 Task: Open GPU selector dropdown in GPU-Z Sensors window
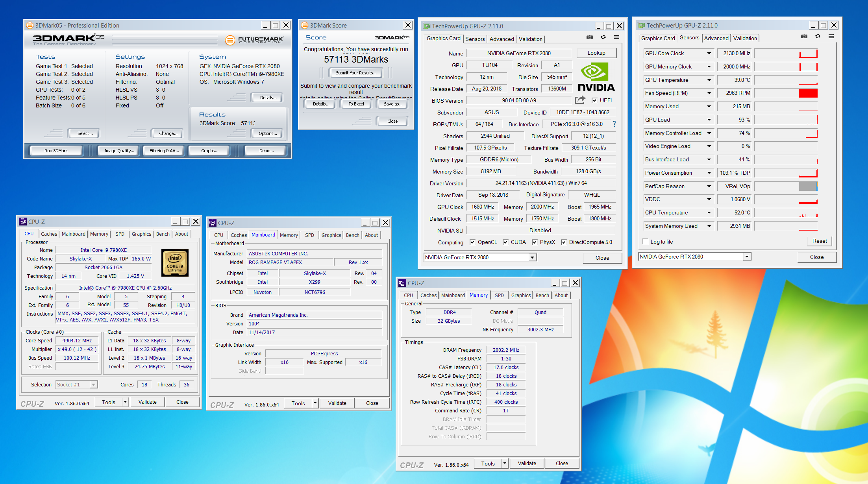[747, 257]
